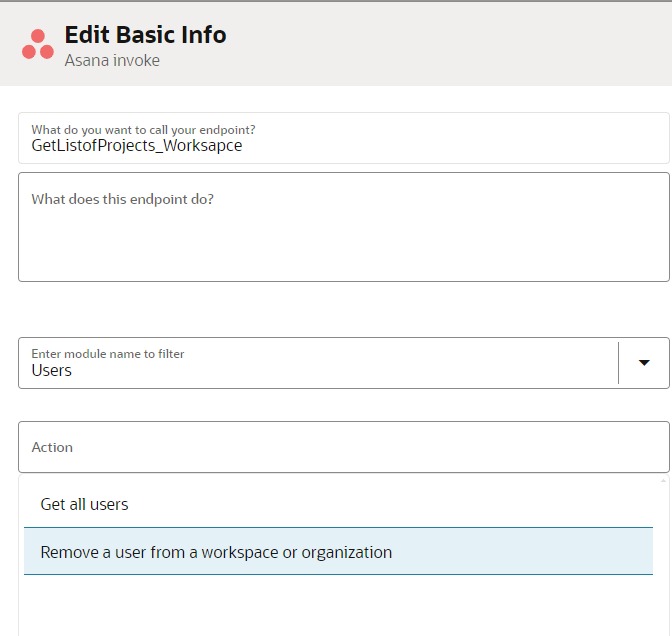Click the scroll-up arrow of the action list
Viewport: 672px width, 636px height.
coord(662,481)
